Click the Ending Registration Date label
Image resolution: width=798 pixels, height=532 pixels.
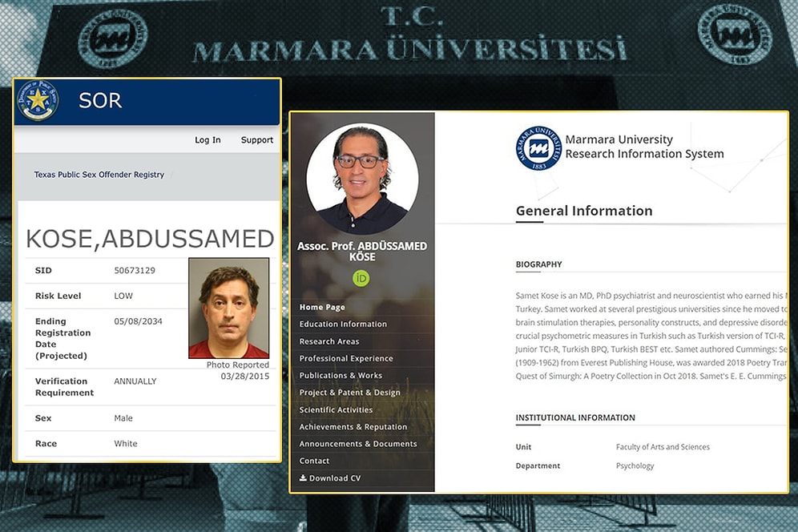62,338
